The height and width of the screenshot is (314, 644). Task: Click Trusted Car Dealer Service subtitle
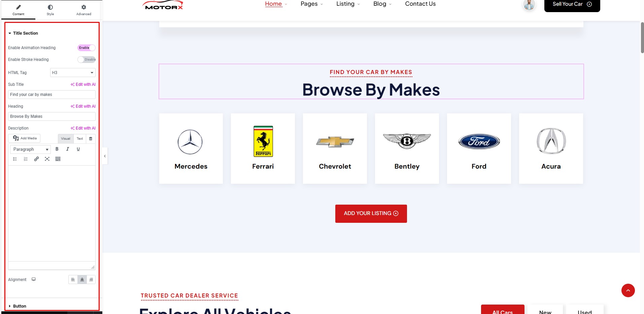(x=189, y=296)
